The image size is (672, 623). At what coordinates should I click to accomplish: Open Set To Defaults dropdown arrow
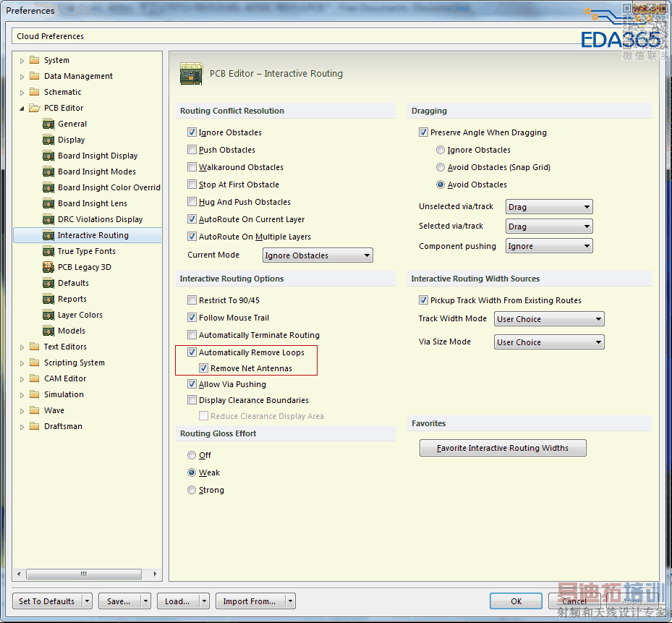[x=87, y=601]
